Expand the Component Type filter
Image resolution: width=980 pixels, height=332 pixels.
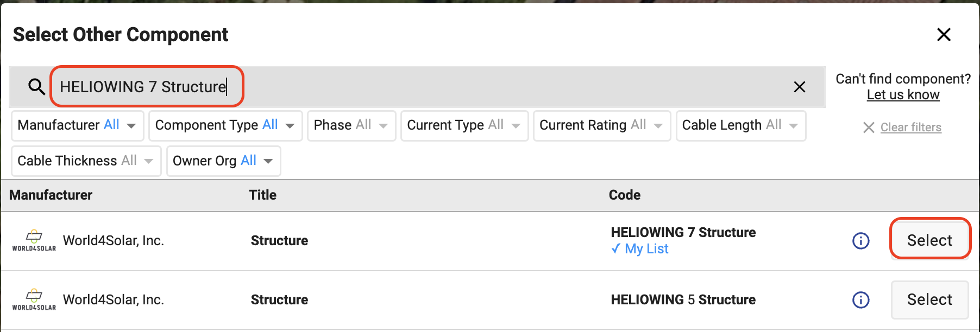coord(225,125)
